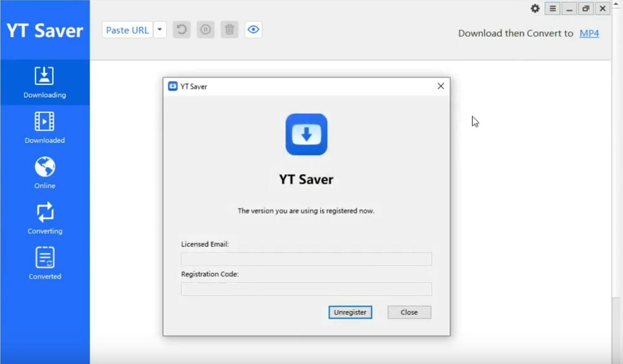Click the bold 'YT Saver' heading in the dialog
The image size is (623, 364).
pos(306,179)
